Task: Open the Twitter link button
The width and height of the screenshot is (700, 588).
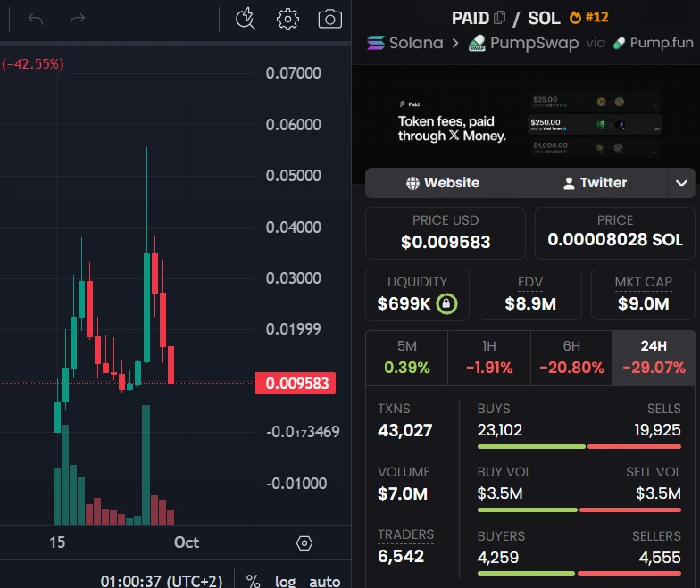Action: [595, 183]
